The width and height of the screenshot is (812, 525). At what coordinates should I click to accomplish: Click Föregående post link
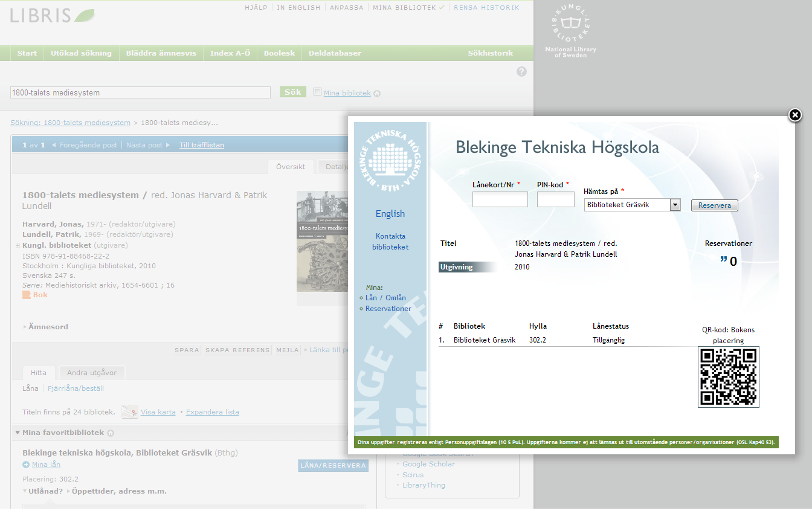pyautogui.click(x=88, y=145)
